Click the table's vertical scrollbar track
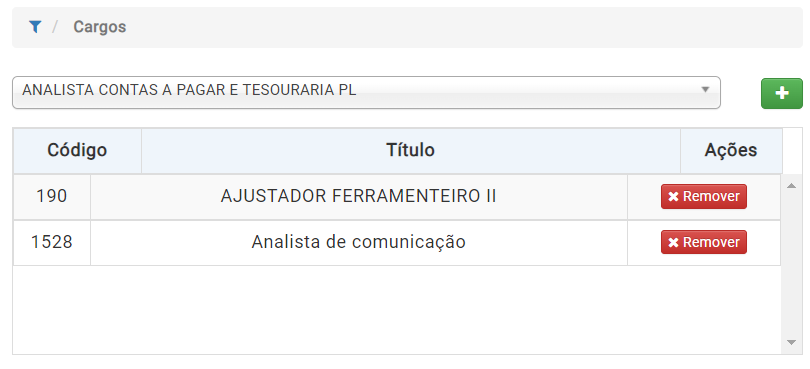The image size is (810, 369). tap(791, 264)
